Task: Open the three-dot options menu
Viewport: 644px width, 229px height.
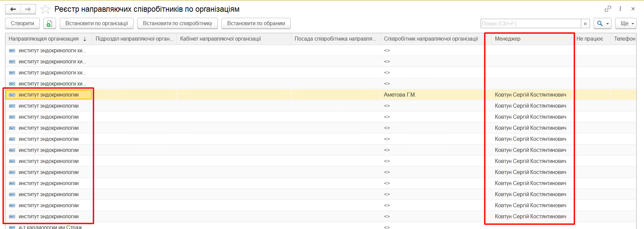Action: (x=620, y=9)
